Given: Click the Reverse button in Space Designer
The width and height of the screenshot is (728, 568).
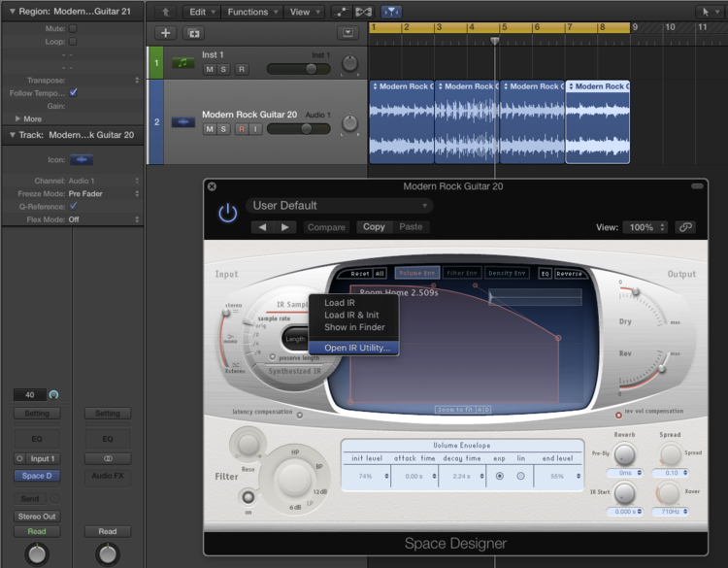Looking at the screenshot, I should pyautogui.click(x=569, y=274).
